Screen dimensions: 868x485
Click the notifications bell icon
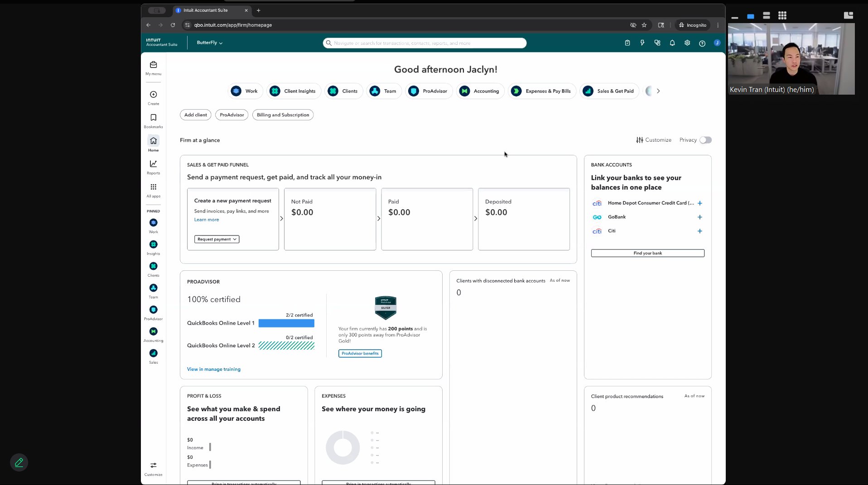click(672, 43)
